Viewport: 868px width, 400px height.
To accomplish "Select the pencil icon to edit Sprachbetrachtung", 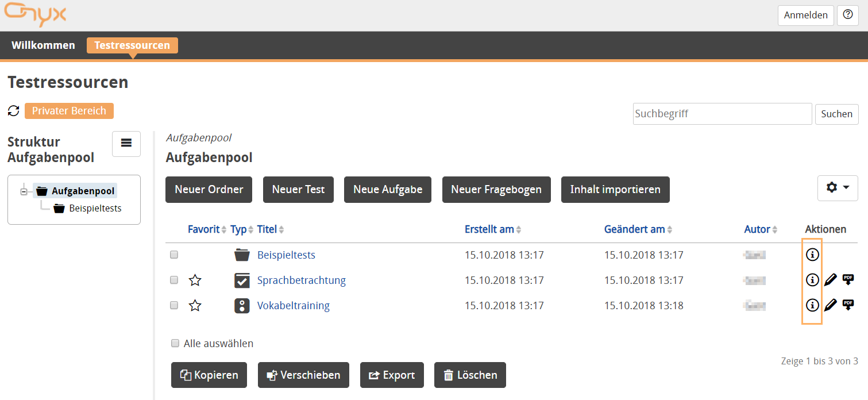I will coord(831,280).
